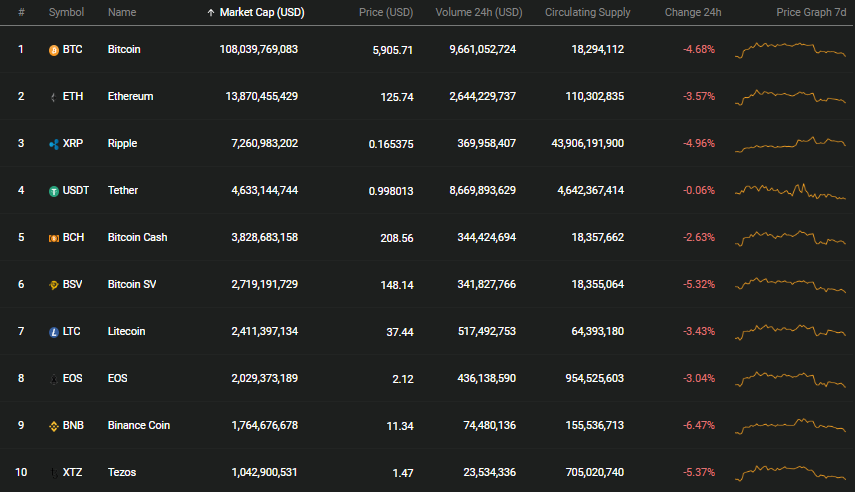Open the Binance Coin name link
The width and height of the screenshot is (855, 492).
click(139, 425)
